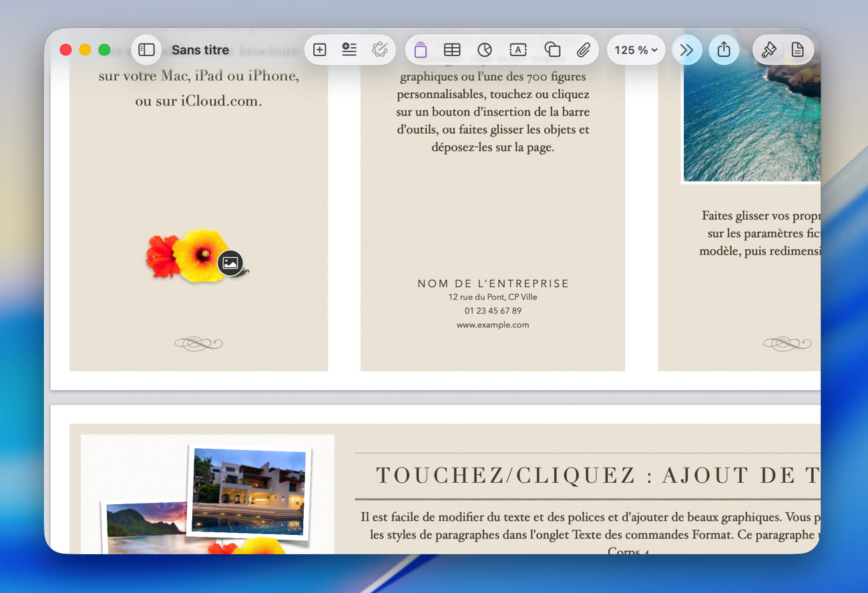Insert a table using the table icon
The width and height of the screenshot is (868, 593).
pyautogui.click(x=452, y=50)
